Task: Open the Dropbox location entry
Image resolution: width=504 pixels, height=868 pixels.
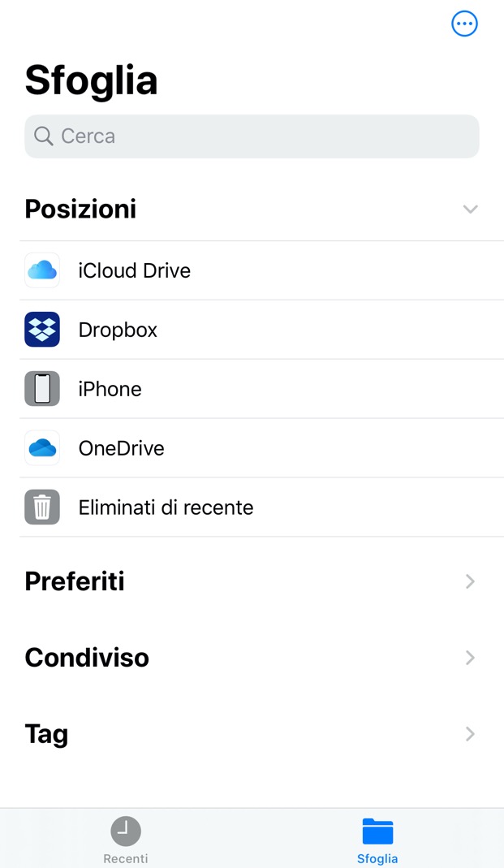Action: [x=118, y=330]
